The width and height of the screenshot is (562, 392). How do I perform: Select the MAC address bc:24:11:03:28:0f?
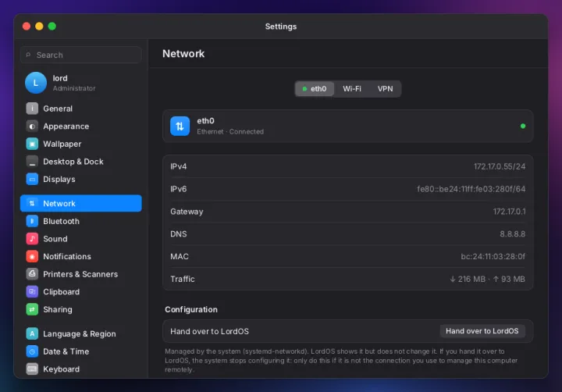(x=493, y=256)
